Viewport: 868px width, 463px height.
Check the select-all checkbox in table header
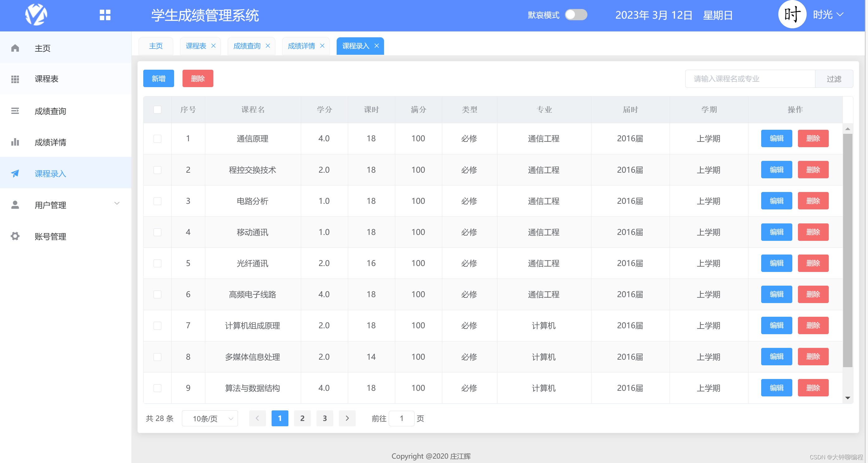point(157,110)
